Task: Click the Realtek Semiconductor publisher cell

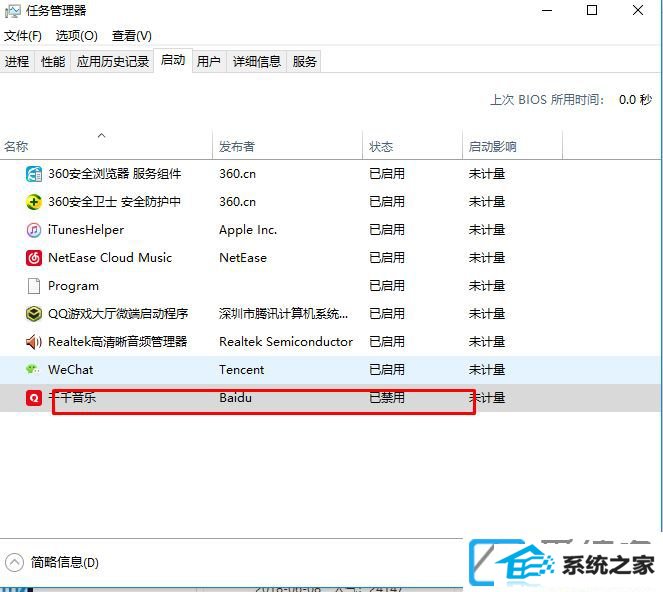Action: pos(286,342)
